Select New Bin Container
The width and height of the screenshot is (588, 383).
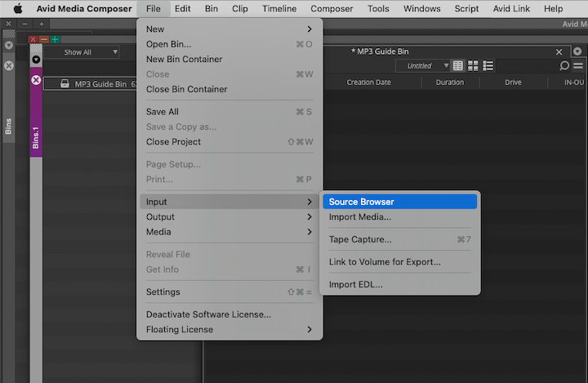(x=229, y=60)
